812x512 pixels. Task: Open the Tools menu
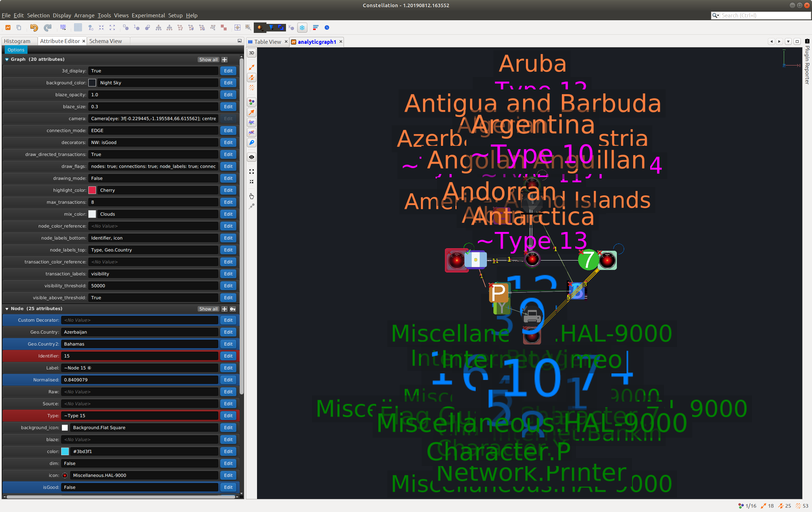pos(104,15)
